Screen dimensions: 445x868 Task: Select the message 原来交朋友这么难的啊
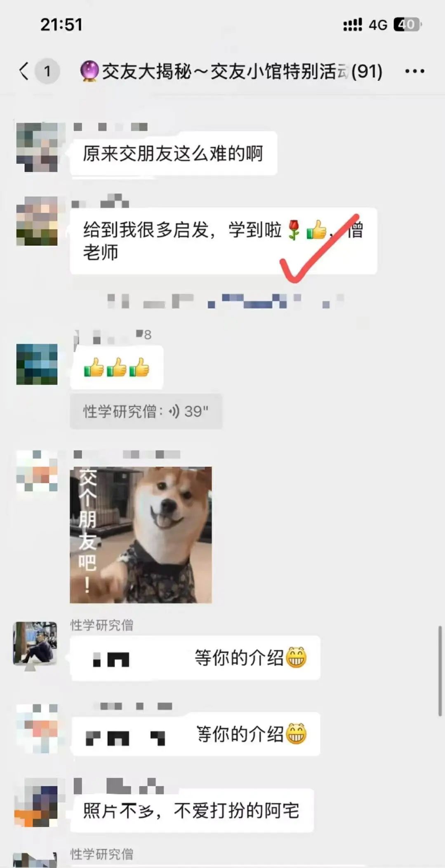click(x=174, y=153)
